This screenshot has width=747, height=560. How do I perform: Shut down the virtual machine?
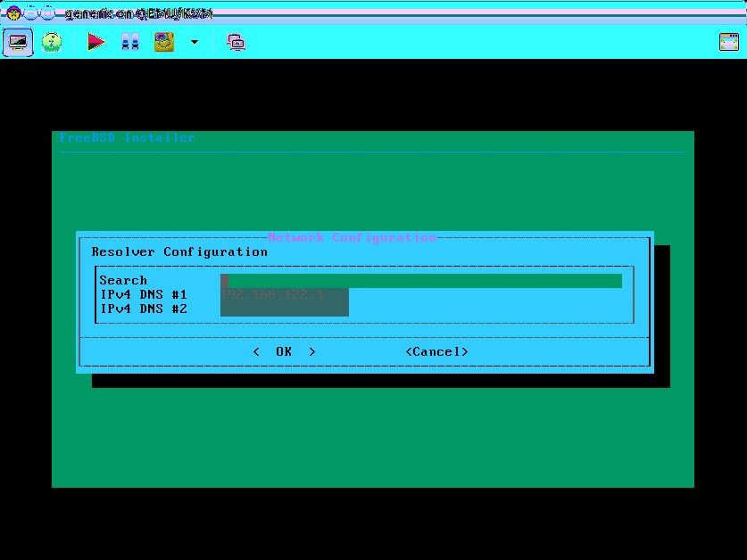point(164,42)
